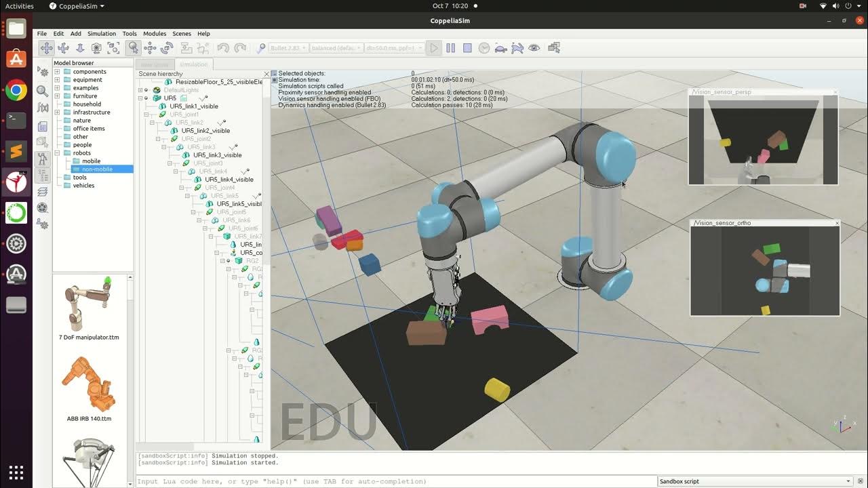Click the redo arrow icon
This screenshot has width=868, height=488.
[x=240, y=48]
